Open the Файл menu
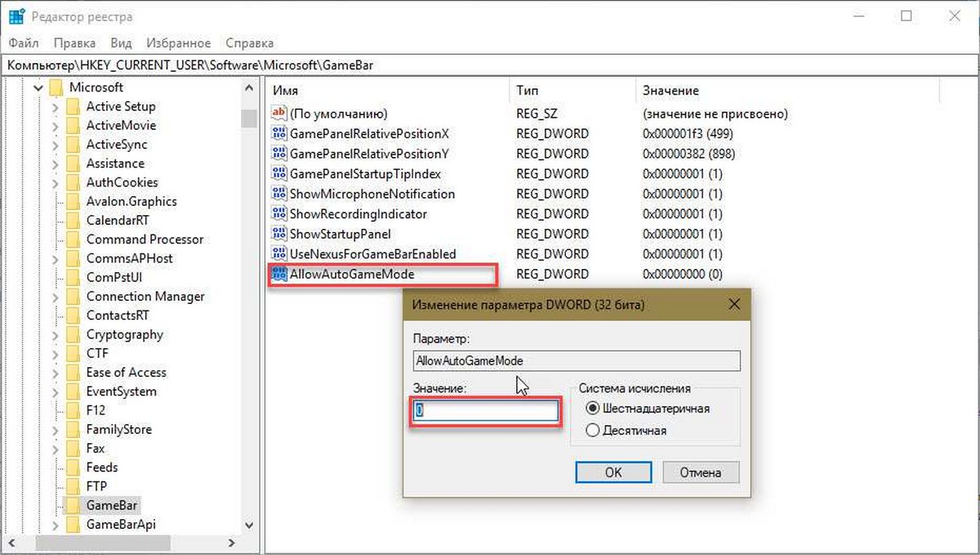Screen dimensions: 980x555 pos(23,43)
